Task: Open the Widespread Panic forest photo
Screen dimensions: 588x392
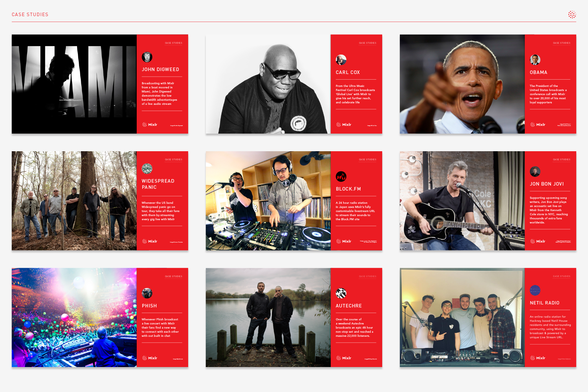Action: tap(74, 201)
